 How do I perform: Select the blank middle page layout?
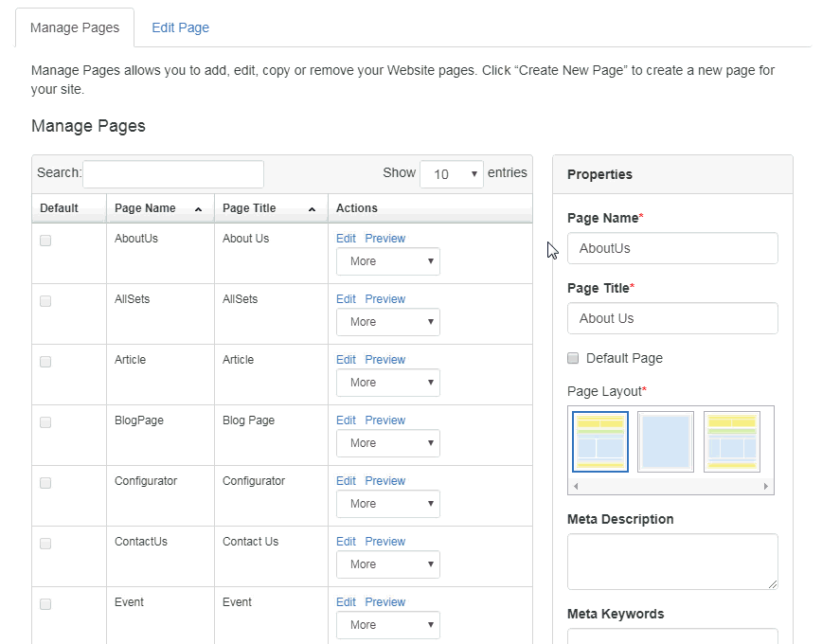[666, 441]
